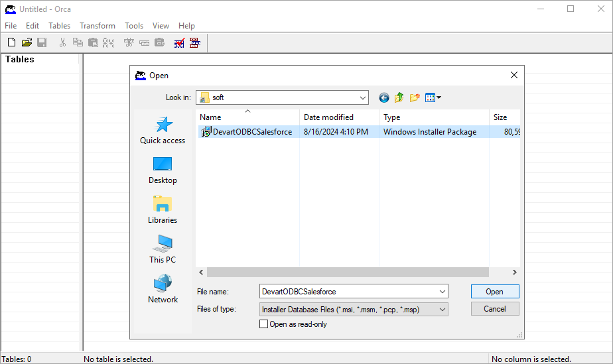The image size is (613, 364).
Task: Click into the File name text field
Action: pyautogui.click(x=348, y=291)
